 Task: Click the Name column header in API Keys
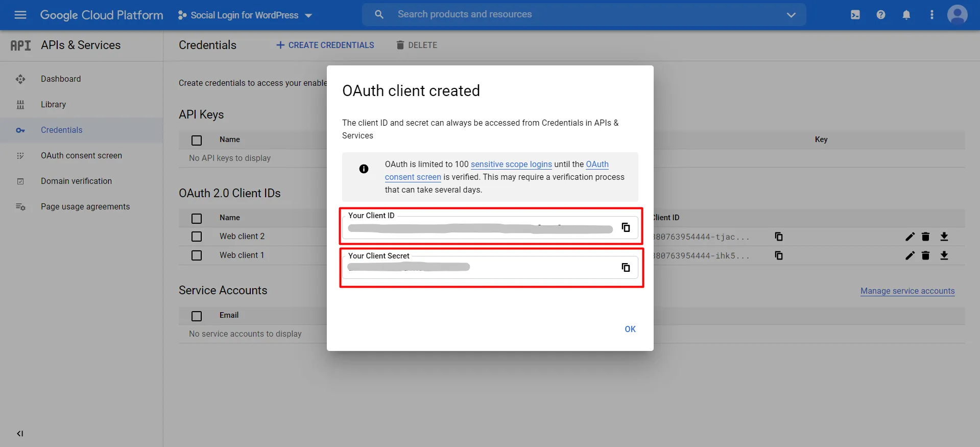230,139
